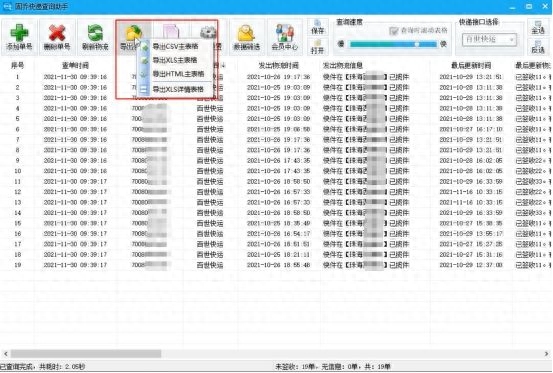Image resolution: width=553 pixels, height=373 pixels.
Task: Click the gear settings toolbar icon
Action: click(x=208, y=32)
